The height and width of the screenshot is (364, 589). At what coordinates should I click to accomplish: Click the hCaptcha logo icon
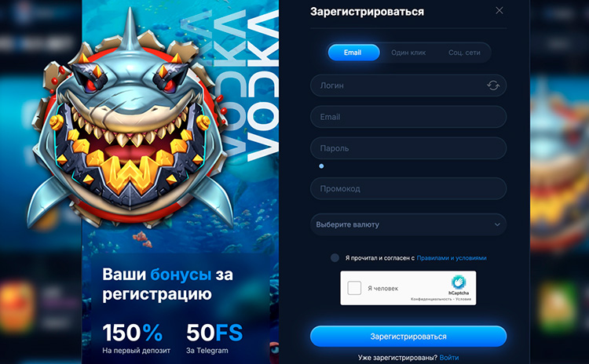click(x=459, y=282)
